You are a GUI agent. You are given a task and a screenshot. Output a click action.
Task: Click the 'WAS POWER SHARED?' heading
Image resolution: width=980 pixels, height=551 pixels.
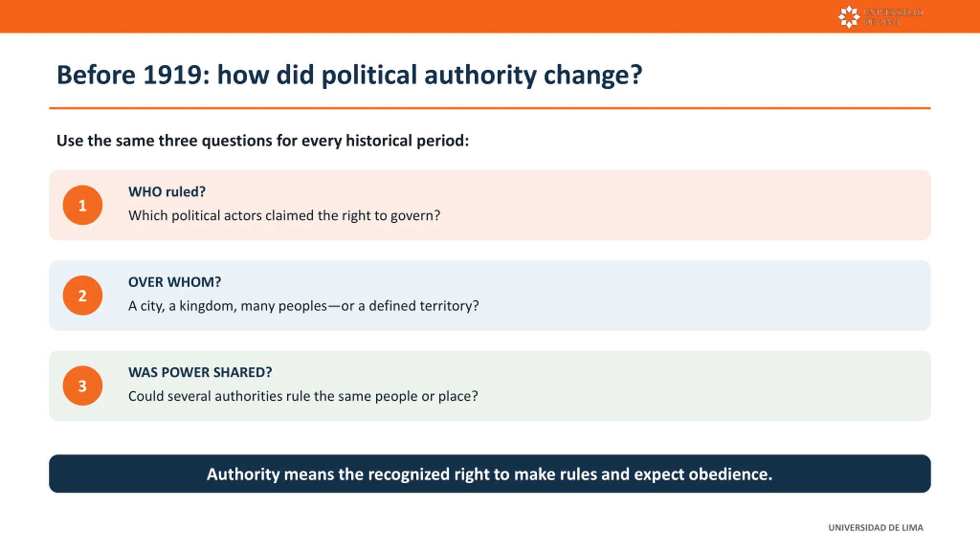200,372
